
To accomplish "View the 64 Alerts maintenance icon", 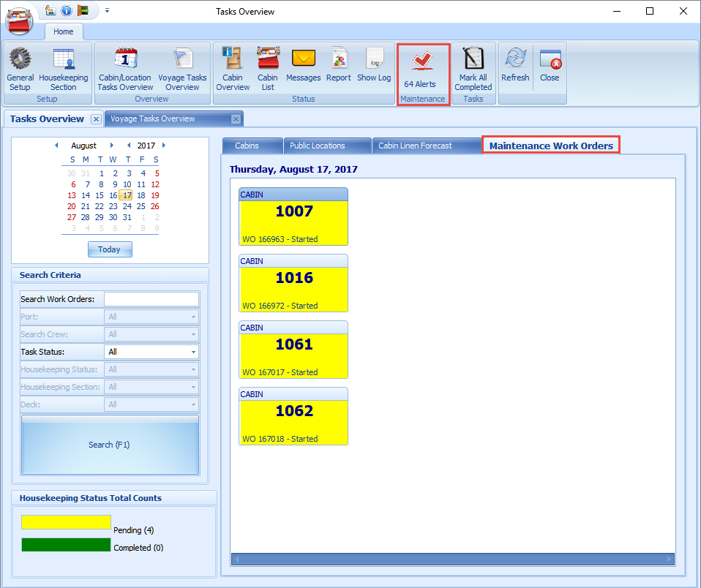I will [x=423, y=66].
